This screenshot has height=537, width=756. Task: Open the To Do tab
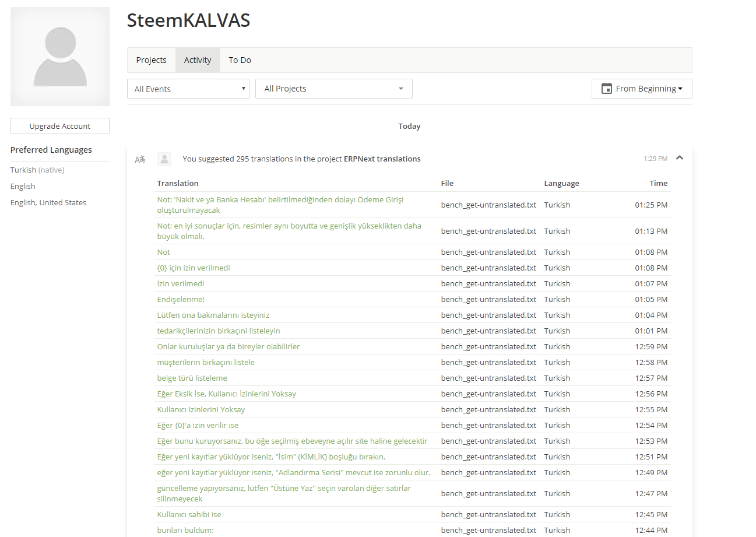pyautogui.click(x=240, y=60)
